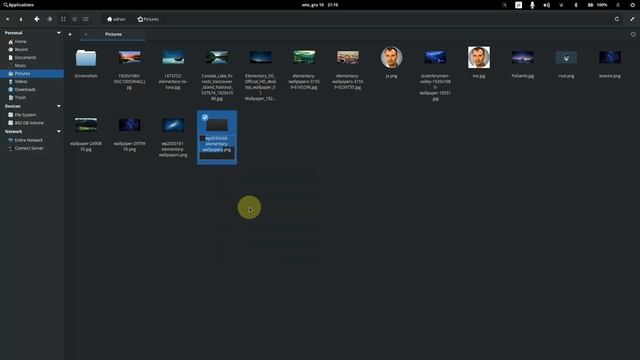Click the rename field of selected file
This screenshot has height=360, width=640.
(x=217, y=147)
